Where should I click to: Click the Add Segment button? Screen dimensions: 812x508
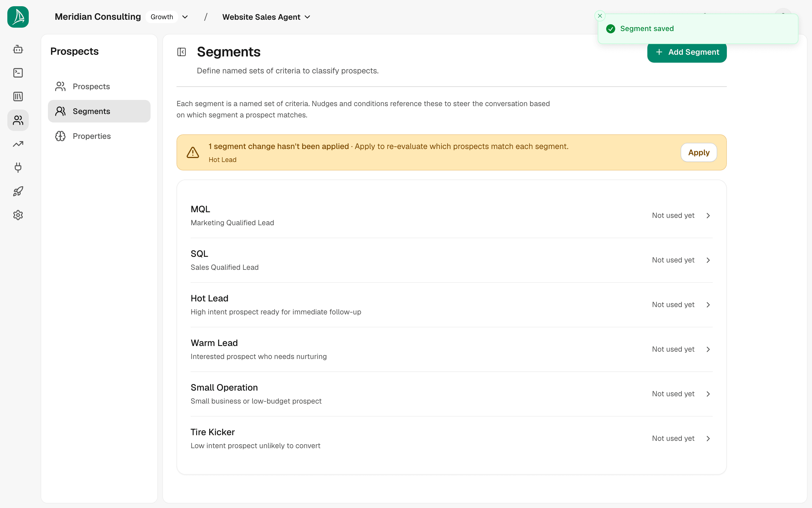(x=687, y=52)
